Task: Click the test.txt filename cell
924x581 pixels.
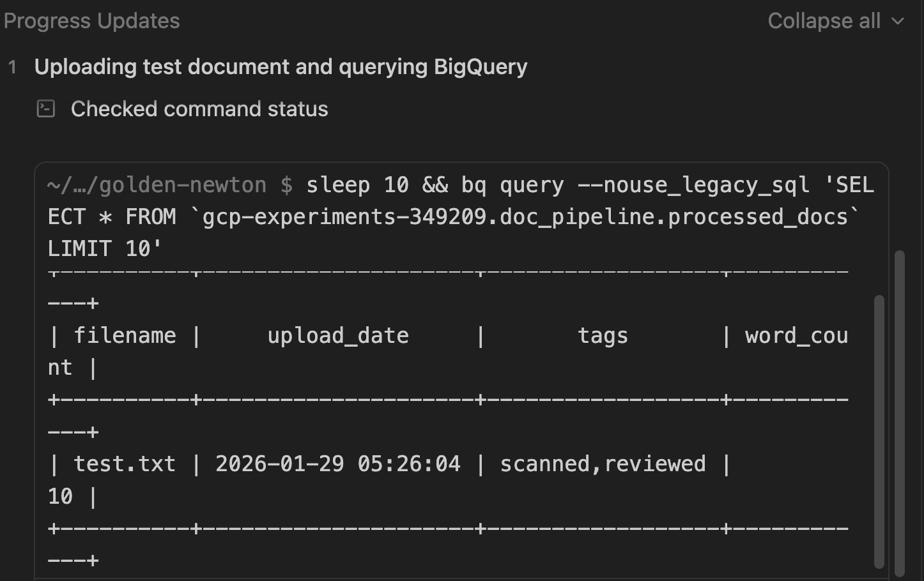Action: pos(125,464)
